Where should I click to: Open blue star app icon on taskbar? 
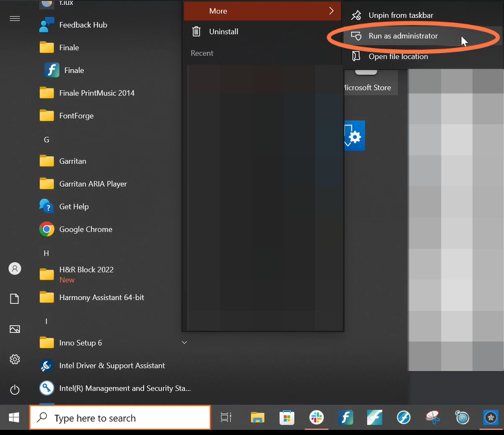point(491,418)
